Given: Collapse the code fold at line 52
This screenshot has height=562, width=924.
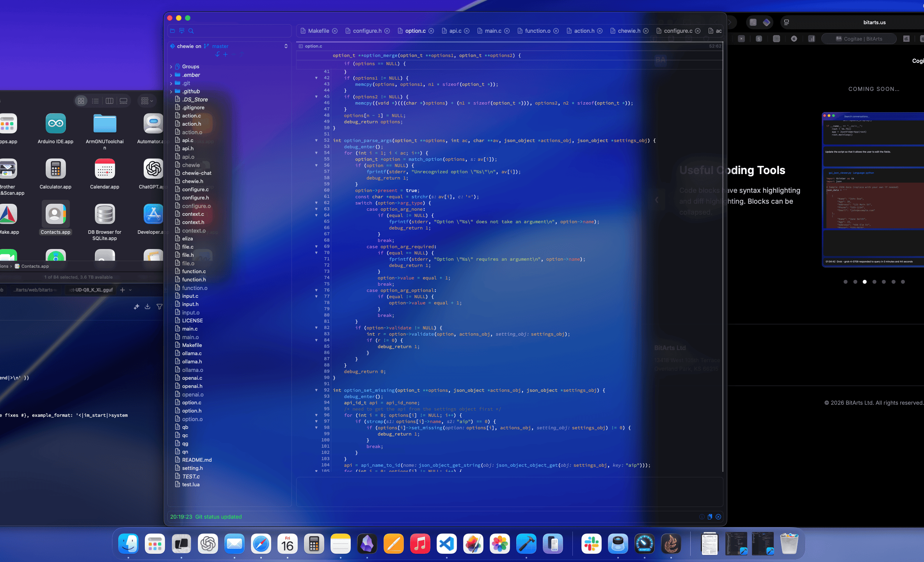Looking at the screenshot, I should [x=316, y=140].
